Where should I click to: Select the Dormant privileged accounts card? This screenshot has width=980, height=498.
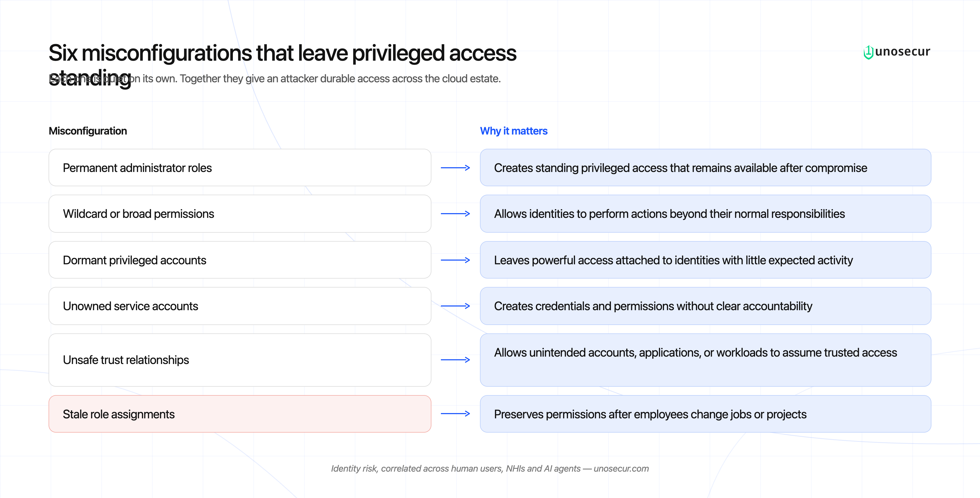(x=240, y=260)
